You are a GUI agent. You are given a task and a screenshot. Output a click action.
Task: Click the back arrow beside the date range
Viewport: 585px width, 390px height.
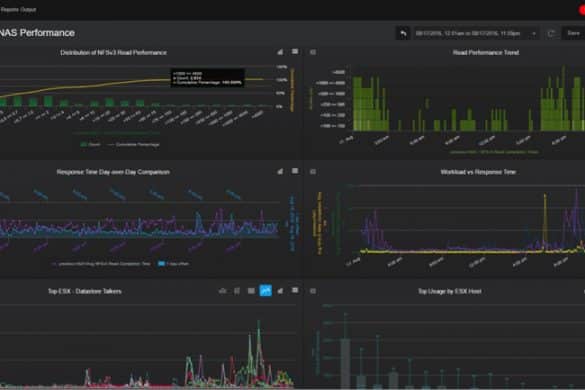pyautogui.click(x=403, y=34)
